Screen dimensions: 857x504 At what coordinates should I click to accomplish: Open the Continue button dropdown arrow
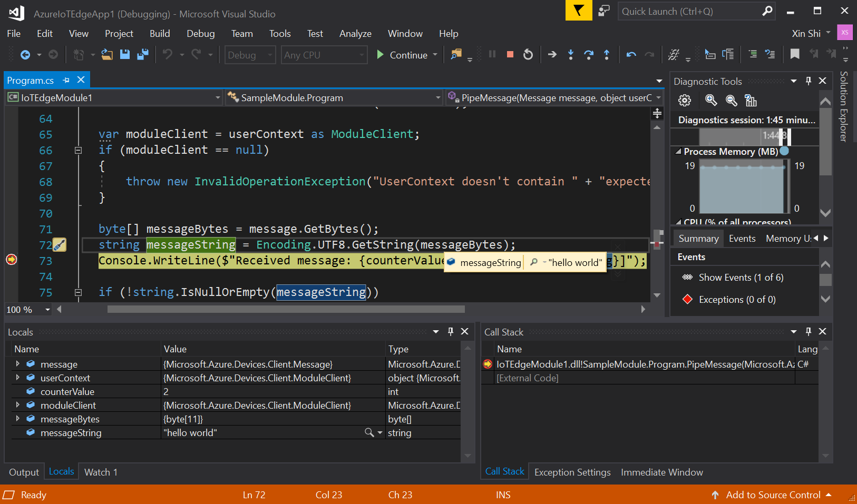pyautogui.click(x=435, y=55)
